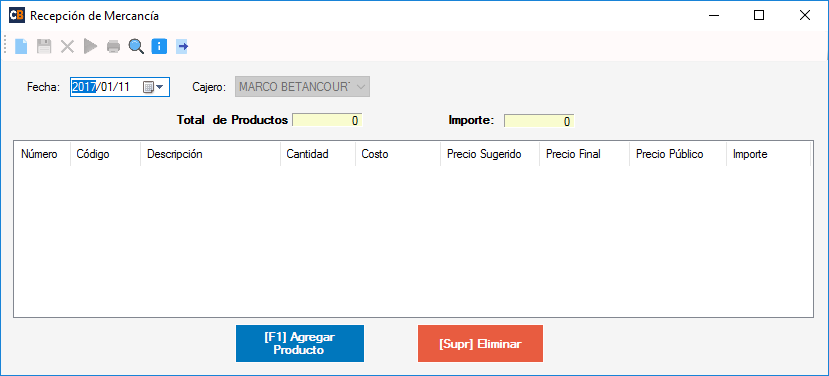
Task: Click the Importe total field
Action: pos(539,121)
